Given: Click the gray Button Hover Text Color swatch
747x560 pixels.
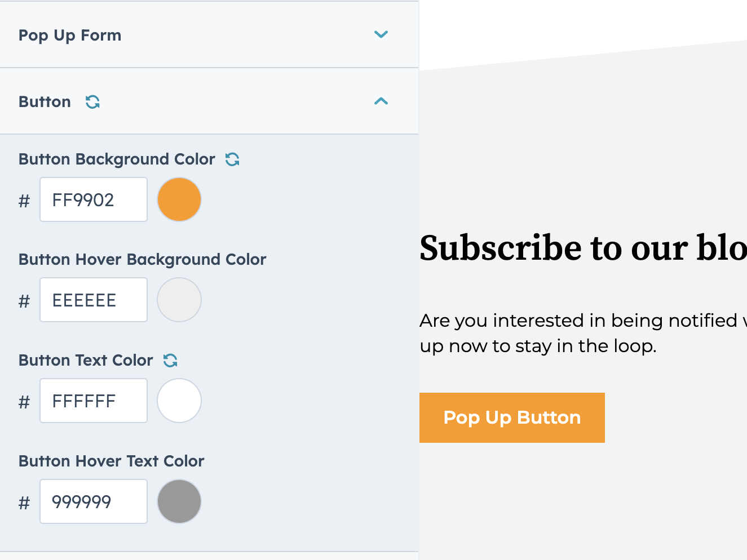Looking at the screenshot, I should point(179,501).
